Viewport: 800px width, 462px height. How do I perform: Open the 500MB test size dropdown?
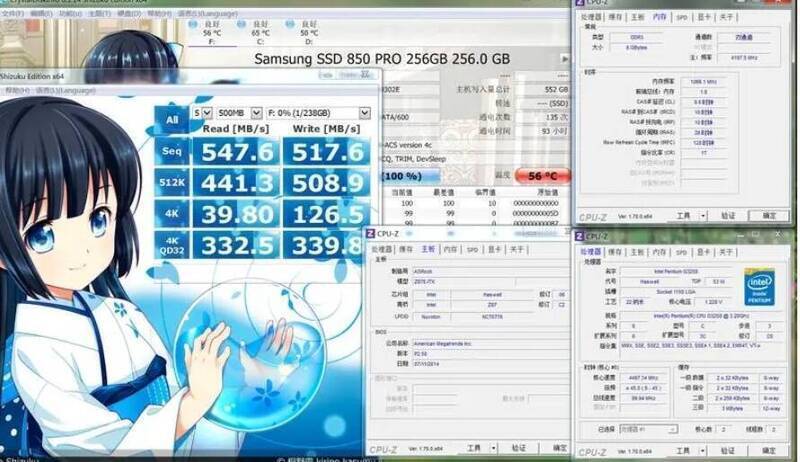pos(239,113)
